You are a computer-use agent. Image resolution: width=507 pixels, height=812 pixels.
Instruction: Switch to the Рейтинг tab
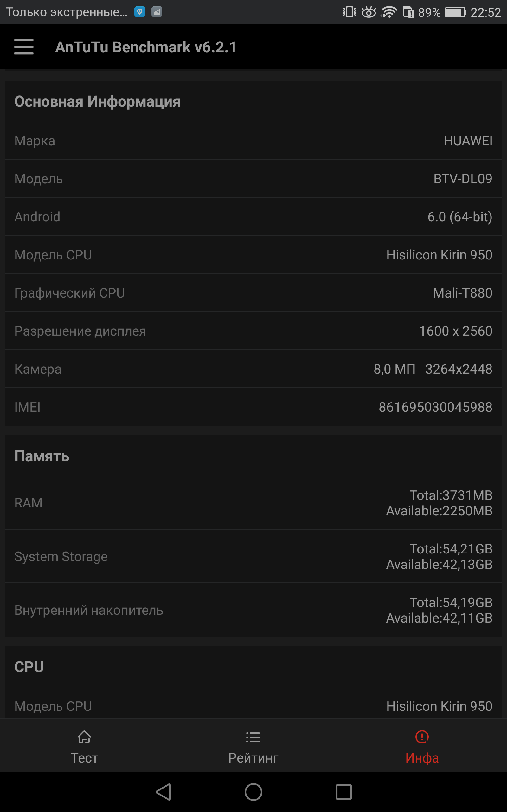pos(253,745)
